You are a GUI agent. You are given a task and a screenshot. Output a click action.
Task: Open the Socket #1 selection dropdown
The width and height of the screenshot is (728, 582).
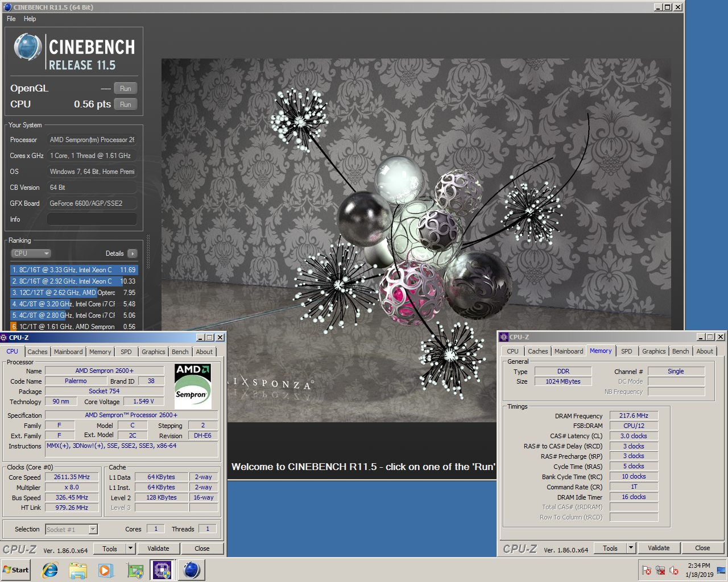point(72,530)
